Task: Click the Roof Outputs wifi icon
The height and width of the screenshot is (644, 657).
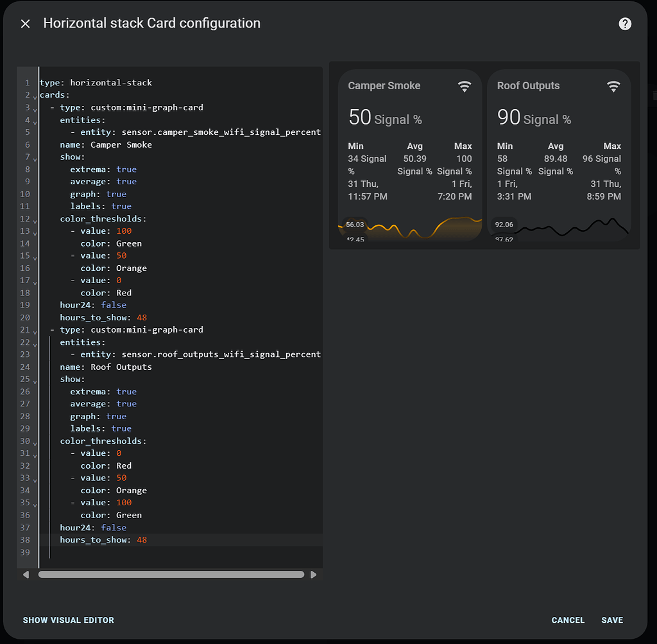Action: (x=613, y=86)
